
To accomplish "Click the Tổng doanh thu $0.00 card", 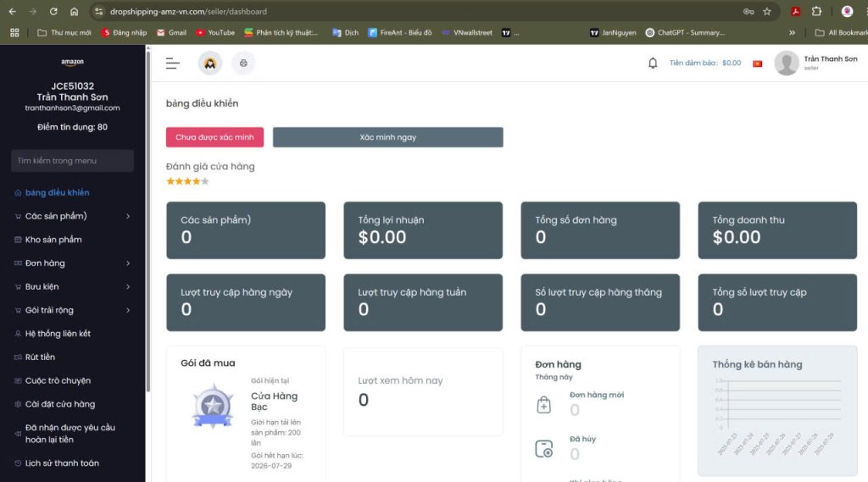I will (x=777, y=230).
